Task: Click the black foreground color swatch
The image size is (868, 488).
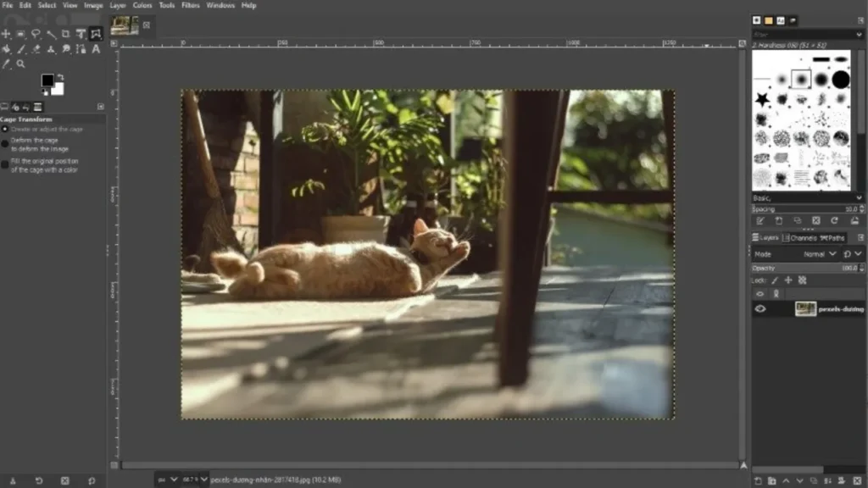Action: [x=47, y=80]
